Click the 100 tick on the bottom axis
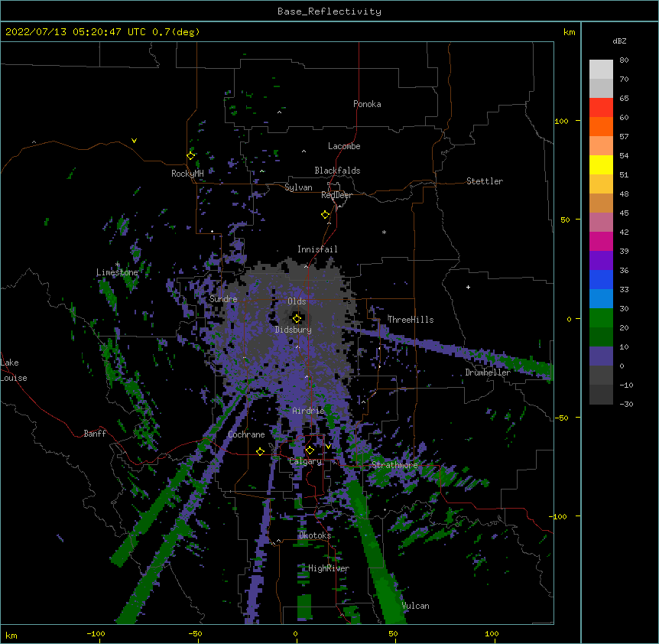659x644 pixels. (x=492, y=633)
